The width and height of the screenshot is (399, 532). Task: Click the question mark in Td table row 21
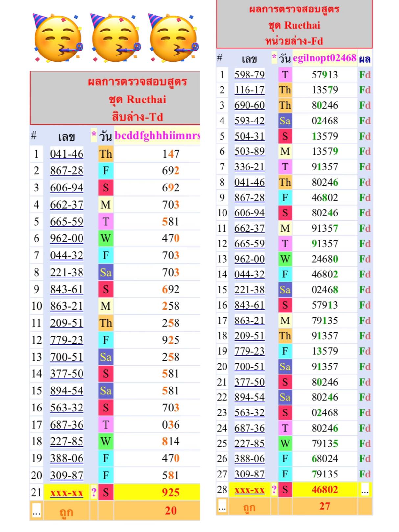[x=94, y=492]
